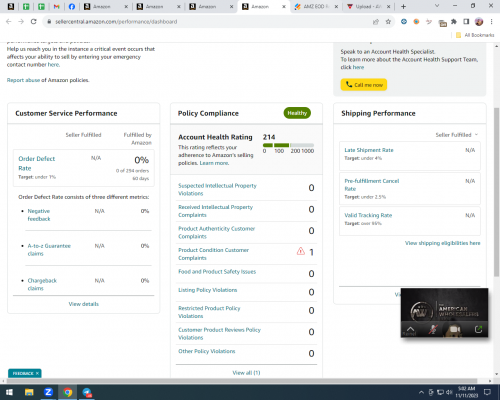Image resolution: width=500 pixels, height=400 pixels.
Task: Open Listing Policy Violations
Action: click(x=208, y=290)
